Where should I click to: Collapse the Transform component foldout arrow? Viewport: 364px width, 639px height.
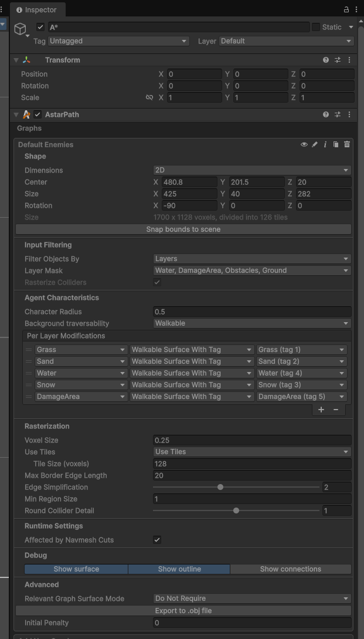click(16, 60)
